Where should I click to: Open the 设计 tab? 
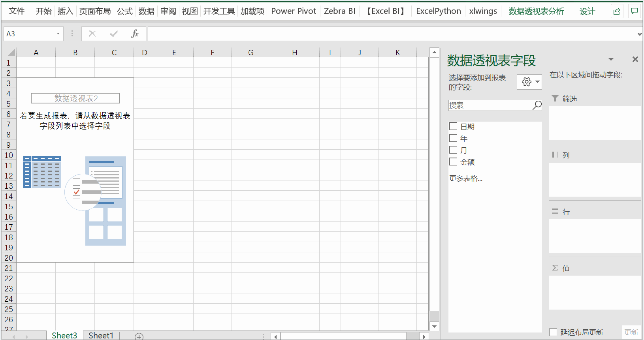[588, 11]
